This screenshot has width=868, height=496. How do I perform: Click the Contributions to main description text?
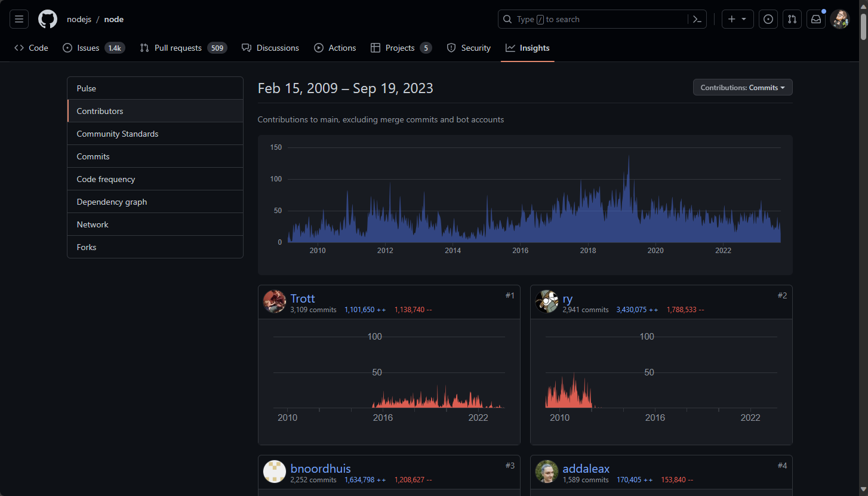click(x=381, y=119)
